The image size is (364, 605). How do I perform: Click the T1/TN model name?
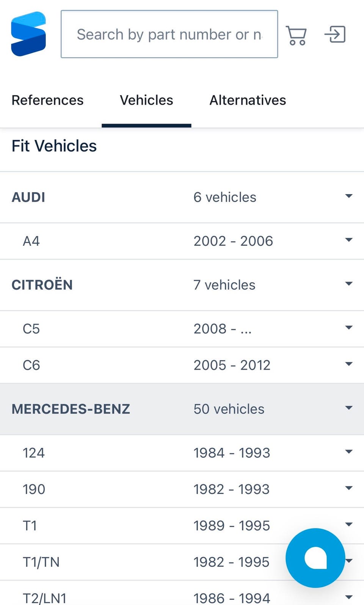coord(41,562)
